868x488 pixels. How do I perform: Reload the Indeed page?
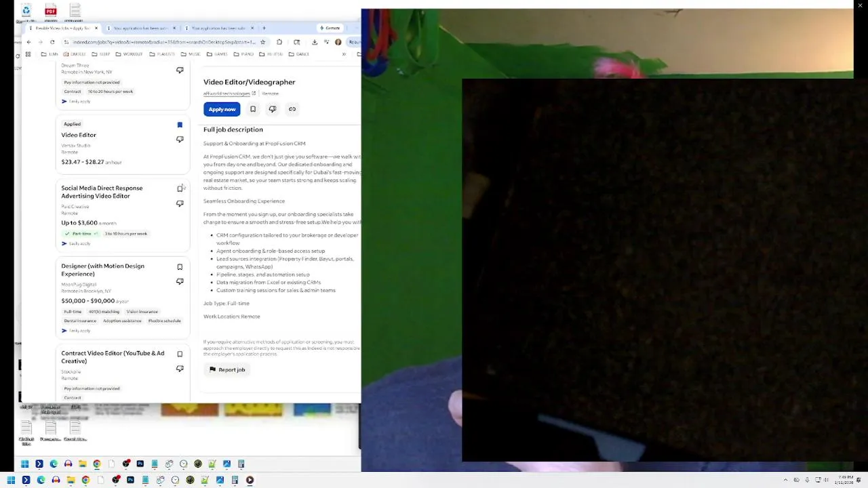(x=52, y=42)
